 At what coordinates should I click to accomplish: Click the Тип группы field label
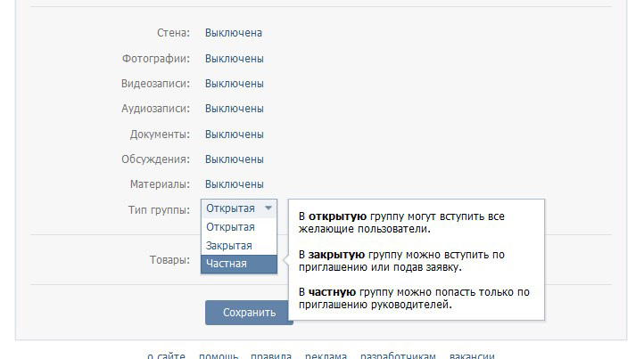pos(159,209)
